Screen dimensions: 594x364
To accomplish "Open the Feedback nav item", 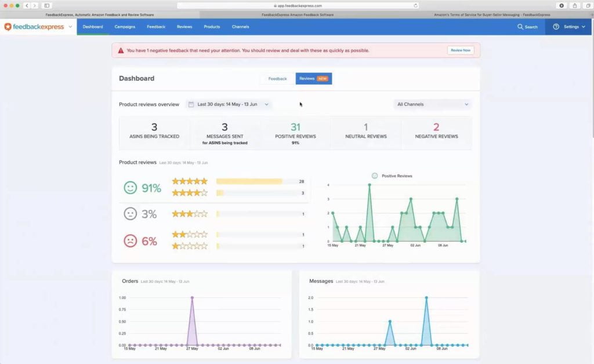I will [x=156, y=27].
